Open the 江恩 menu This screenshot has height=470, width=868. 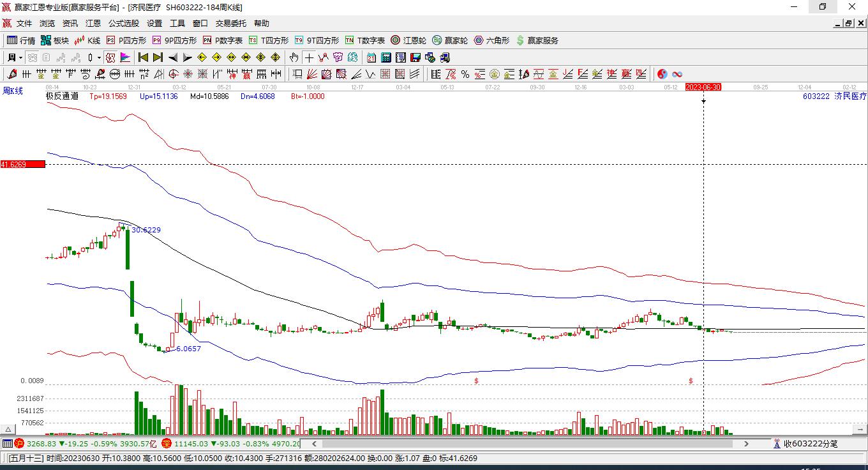[x=93, y=24]
